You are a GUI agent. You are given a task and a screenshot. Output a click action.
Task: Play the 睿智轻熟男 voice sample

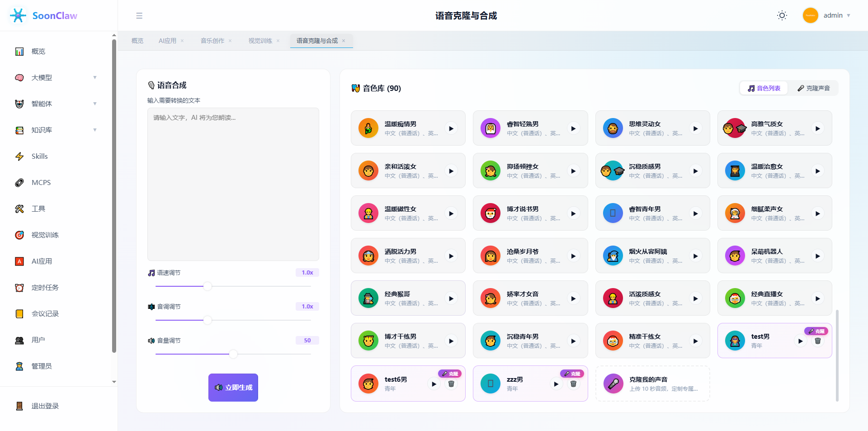(573, 128)
